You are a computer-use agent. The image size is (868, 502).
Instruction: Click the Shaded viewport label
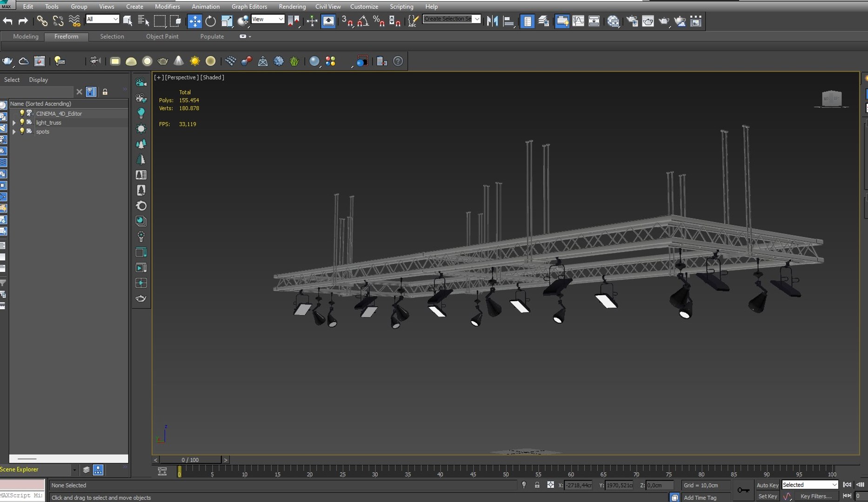[212, 77]
